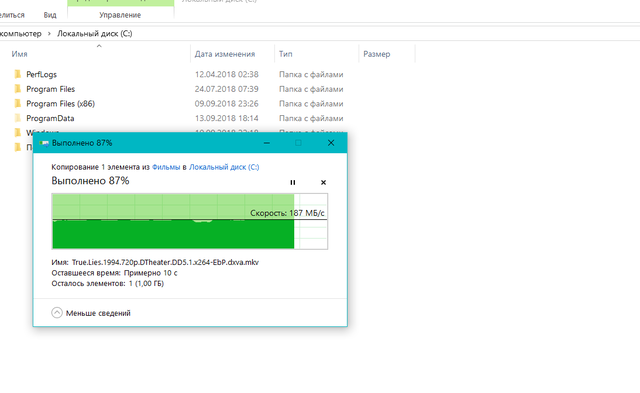Open the Фильмы source folder link
The image size is (640, 393).
point(166,167)
